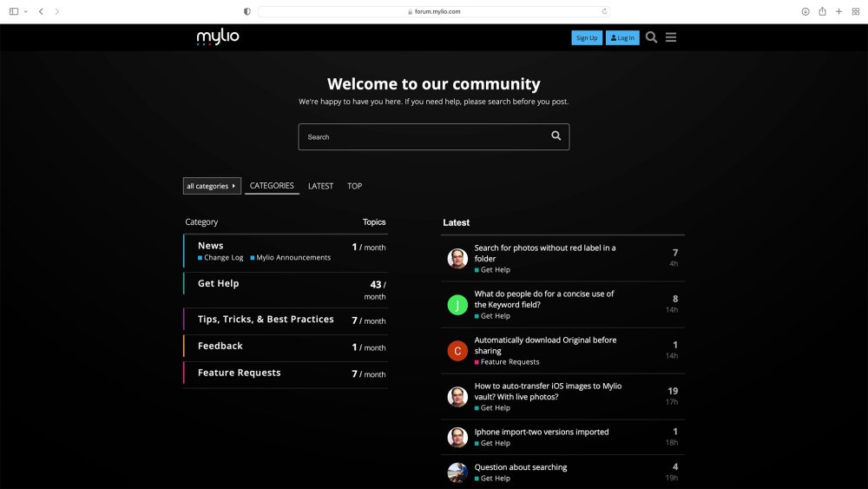This screenshot has height=489, width=868.
Task: Go back with the browser back arrow
Action: point(41,11)
